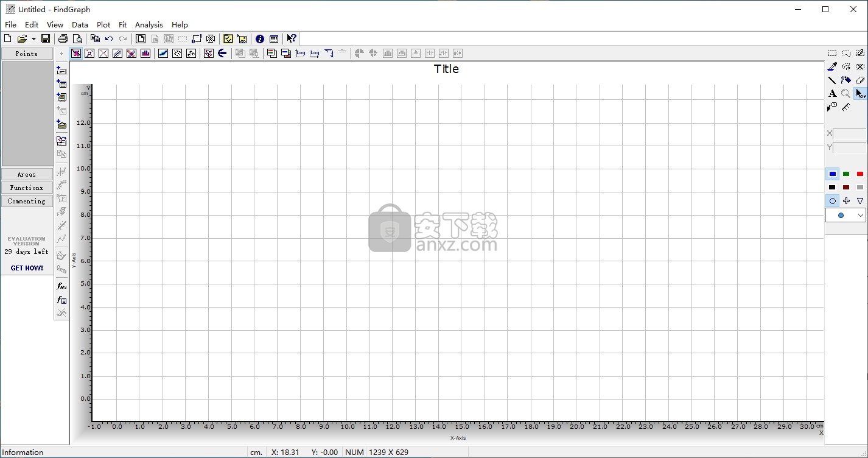Screen dimensions: 868x458
Task: Pick the black color swatch
Action: (x=832, y=187)
